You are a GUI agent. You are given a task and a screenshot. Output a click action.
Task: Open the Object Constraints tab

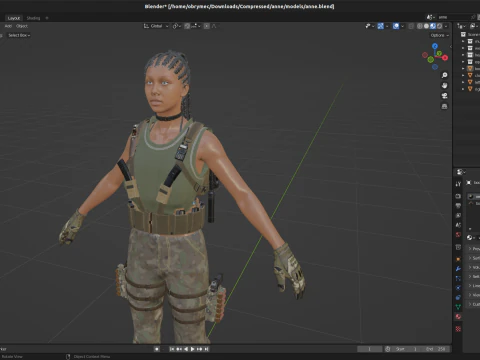[458, 297]
